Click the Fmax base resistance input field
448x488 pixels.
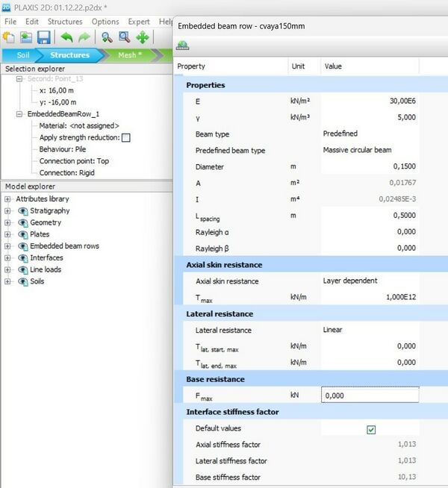click(369, 395)
